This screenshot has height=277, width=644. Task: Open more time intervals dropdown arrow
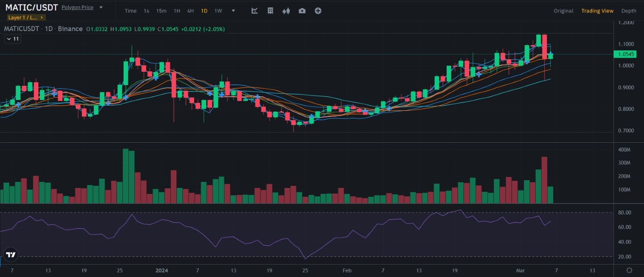coord(233,11)
